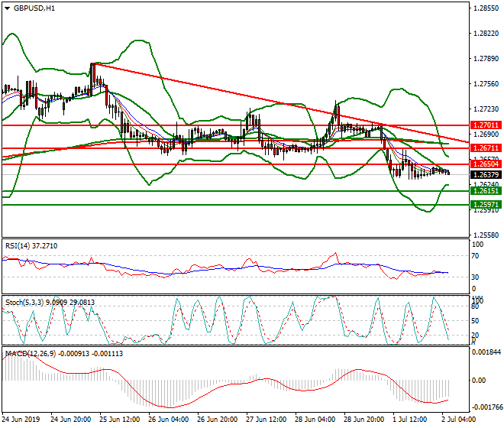Click the Stochastic scale value 50

pyautogui.click(x=475, y=321)
